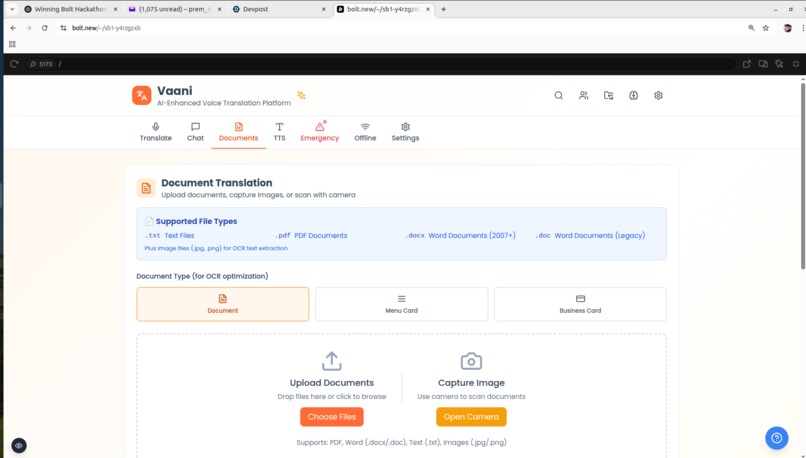Click the inspector icon in the Bolt toolbar

click(x=779, y=64)
